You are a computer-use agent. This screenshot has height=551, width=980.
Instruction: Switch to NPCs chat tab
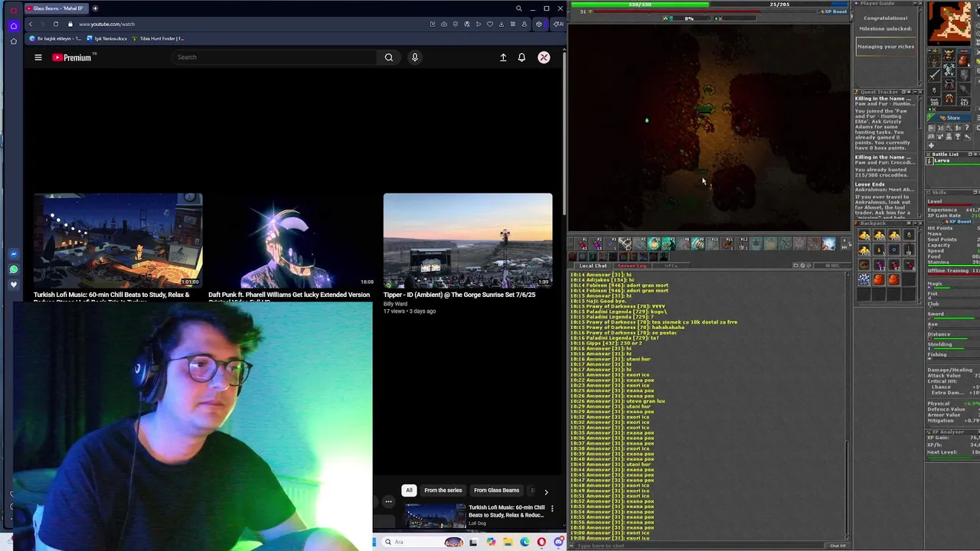671,266
